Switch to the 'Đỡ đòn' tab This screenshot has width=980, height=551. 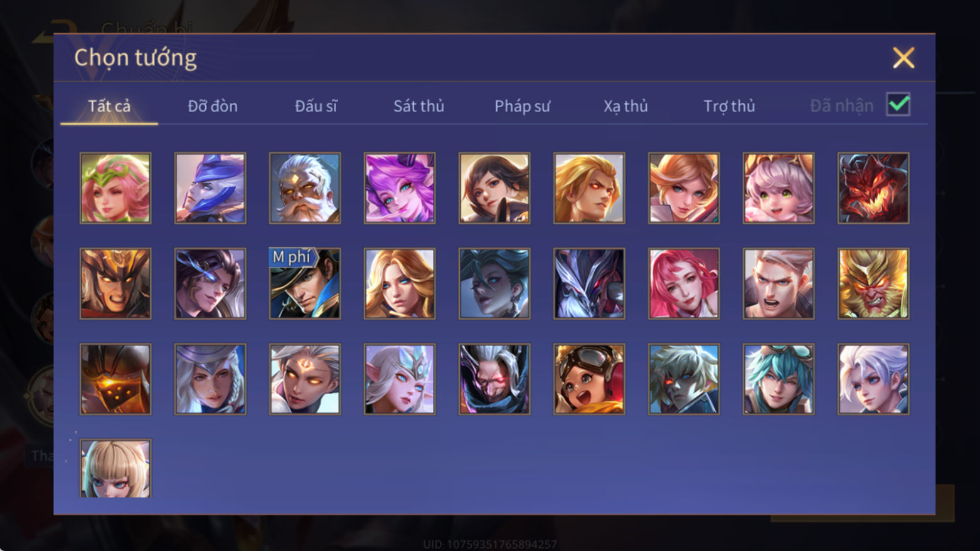[x=213, y=106]
